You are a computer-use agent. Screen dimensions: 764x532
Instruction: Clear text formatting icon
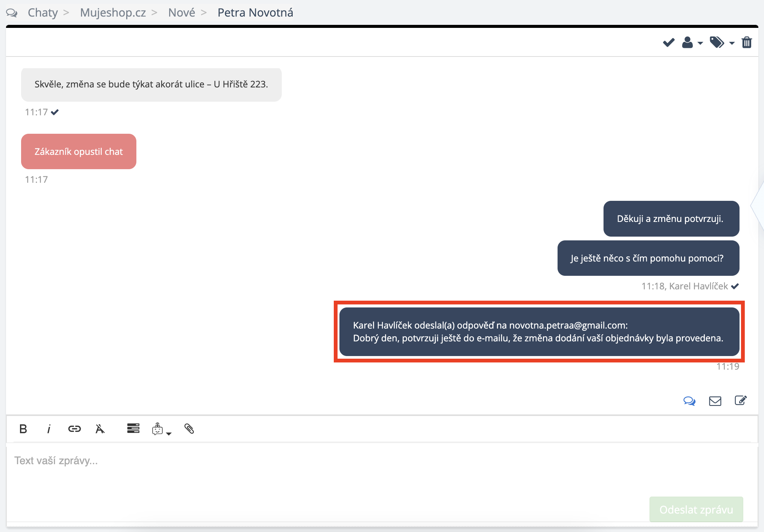pyautogui.click(x=100, y=429)
